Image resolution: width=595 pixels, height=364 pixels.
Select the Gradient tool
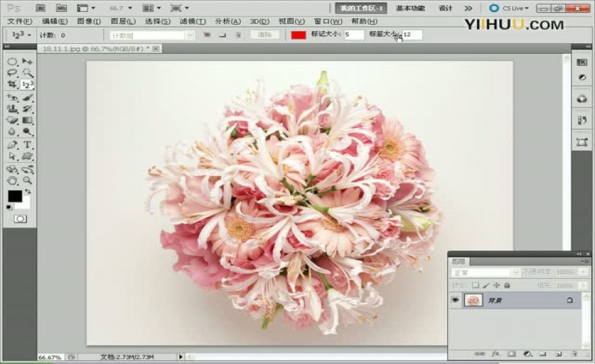(27, 121)
